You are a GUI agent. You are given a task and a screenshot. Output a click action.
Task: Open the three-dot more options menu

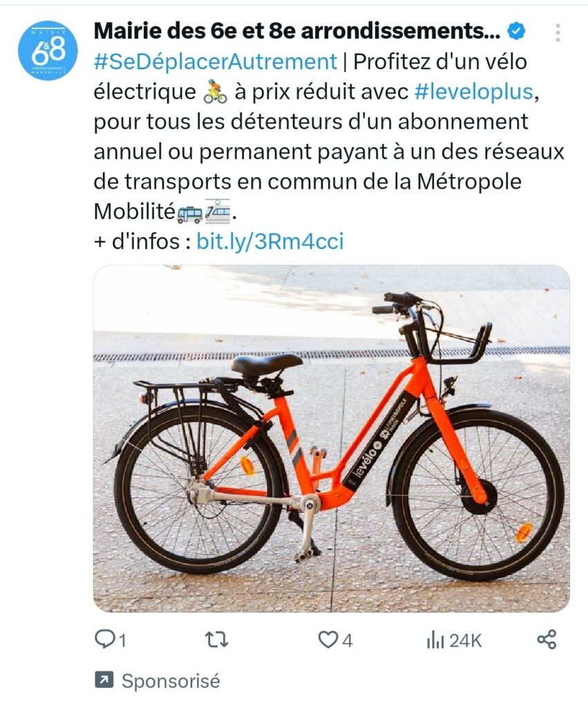558,32
